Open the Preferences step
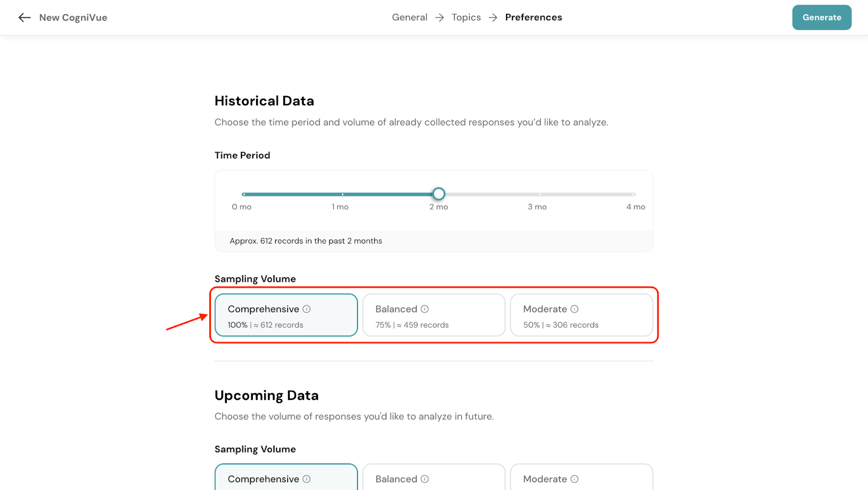 tap(533, 17)
